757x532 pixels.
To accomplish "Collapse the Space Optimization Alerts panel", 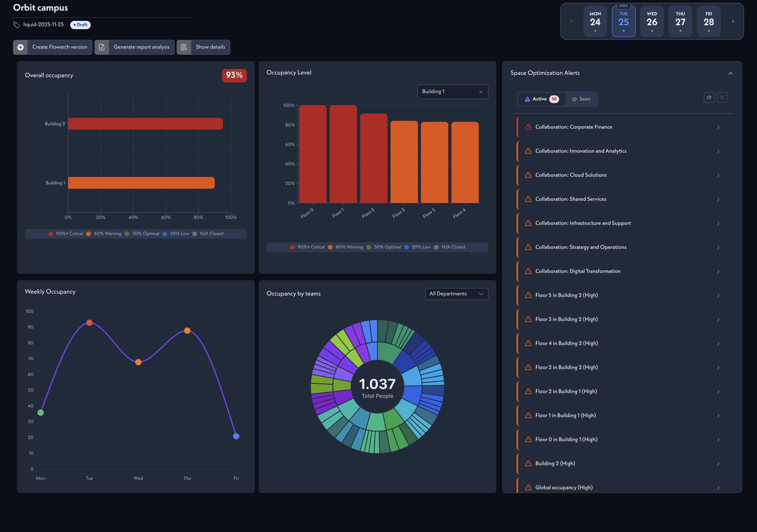I will (730, 73).
